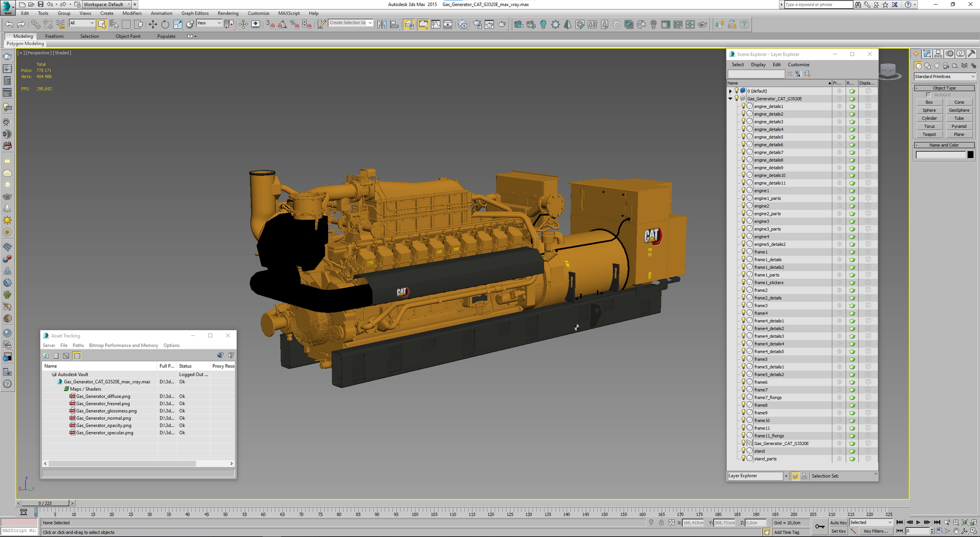
Task: Switch to the Freeform ribbon tab
Action: pyautogui.click(x=54, y=36)
